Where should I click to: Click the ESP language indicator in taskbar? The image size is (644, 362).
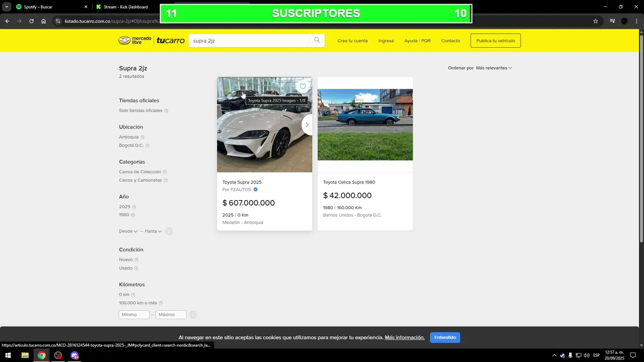coord(596,355)
